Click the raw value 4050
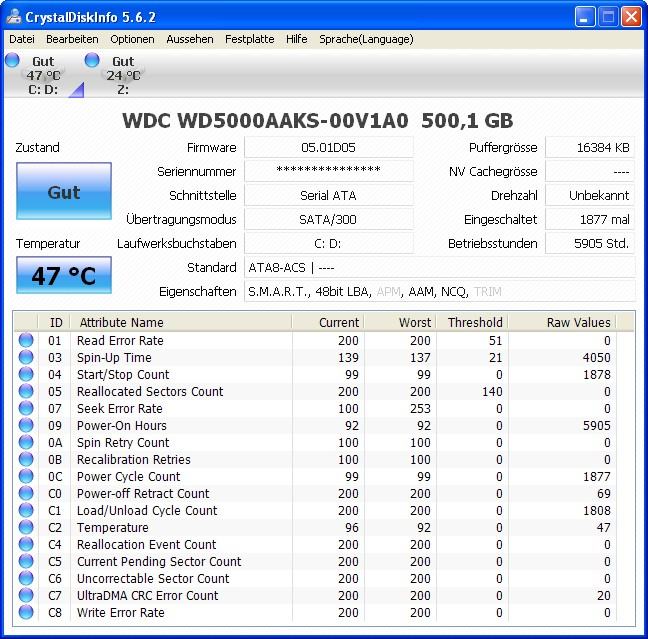Viewport: 648px width, 639px height. (x=596, y=358)
